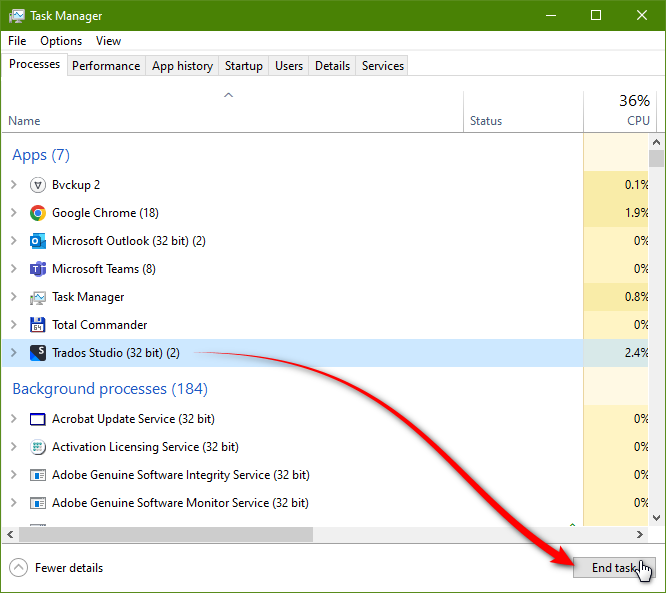This screenshot has height=593, width=666.
Task: Click the Activation Licensing Service icon
Action: coord(38,447)
